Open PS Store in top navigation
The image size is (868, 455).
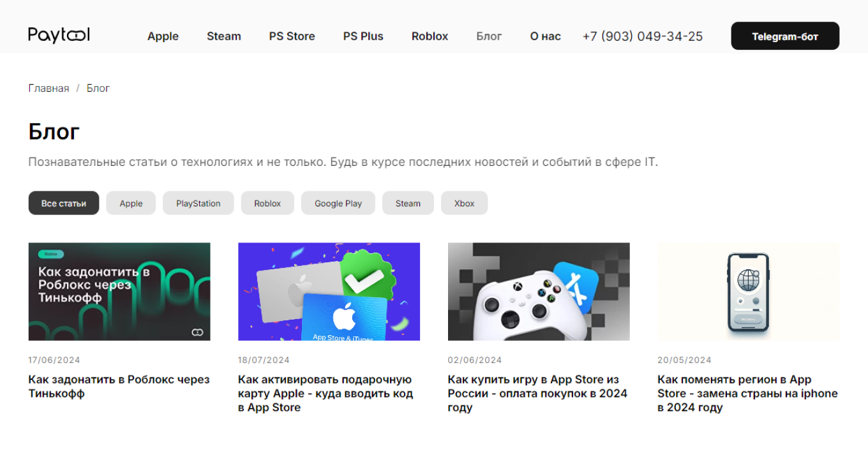coord(292,36)
